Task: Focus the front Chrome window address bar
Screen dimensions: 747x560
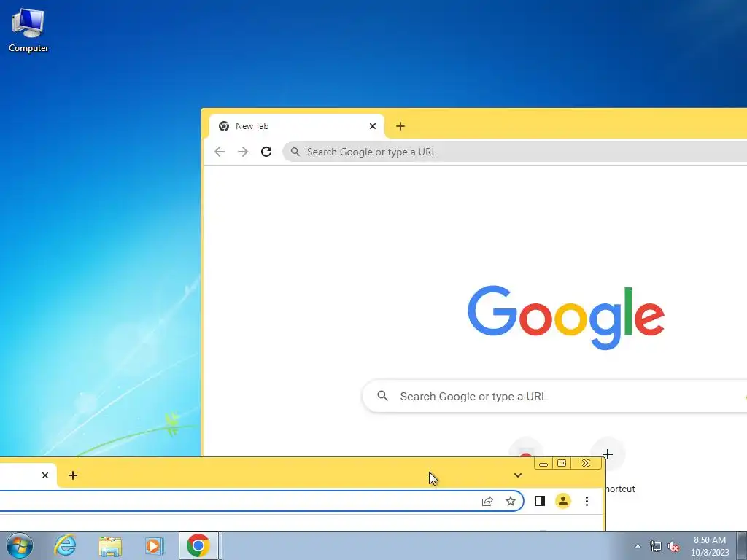Action: click(x=262, y=501)
